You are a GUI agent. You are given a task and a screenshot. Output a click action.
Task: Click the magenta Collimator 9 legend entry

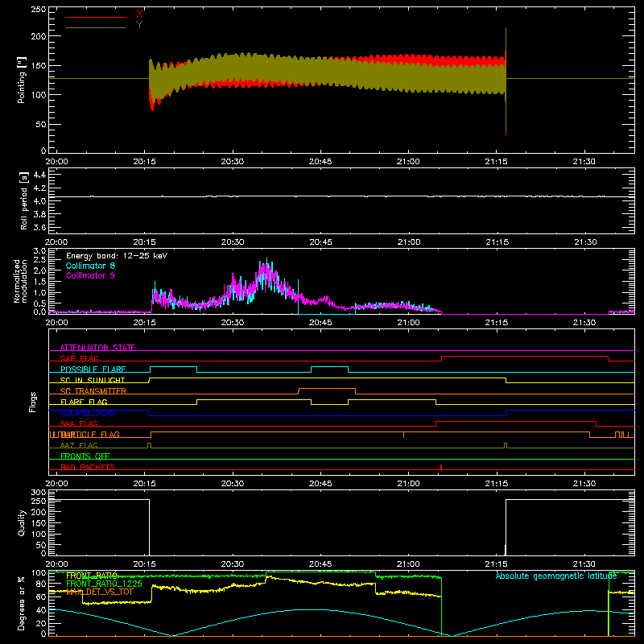click(x=90, y=275)
